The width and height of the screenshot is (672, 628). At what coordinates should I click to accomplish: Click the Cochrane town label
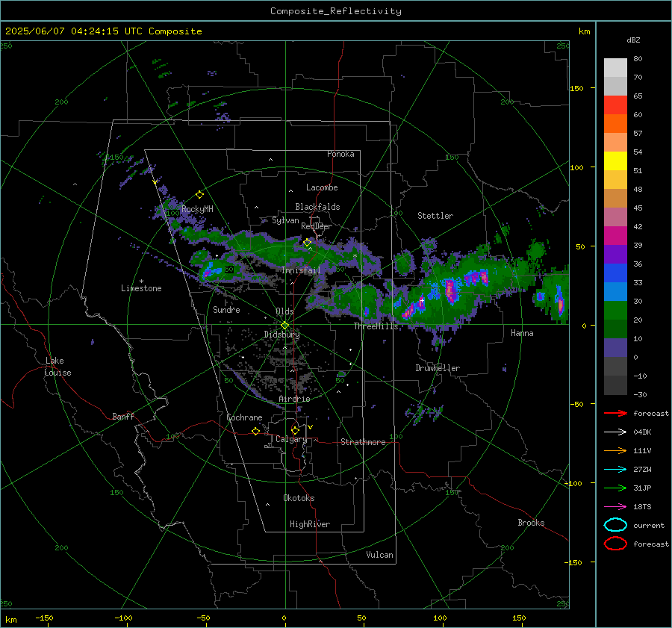pyautogui.click(x=244, y=417)
